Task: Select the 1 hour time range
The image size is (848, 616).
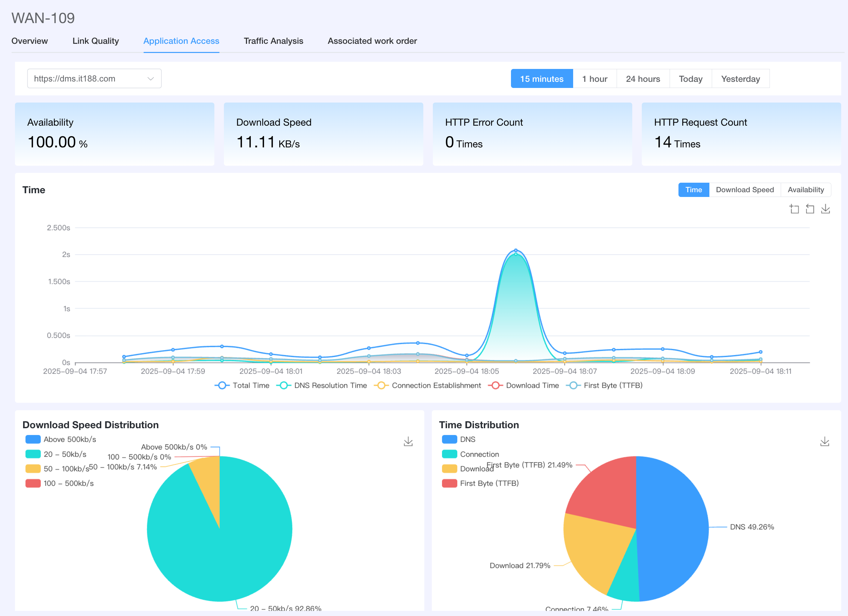Action: point(595,79)
